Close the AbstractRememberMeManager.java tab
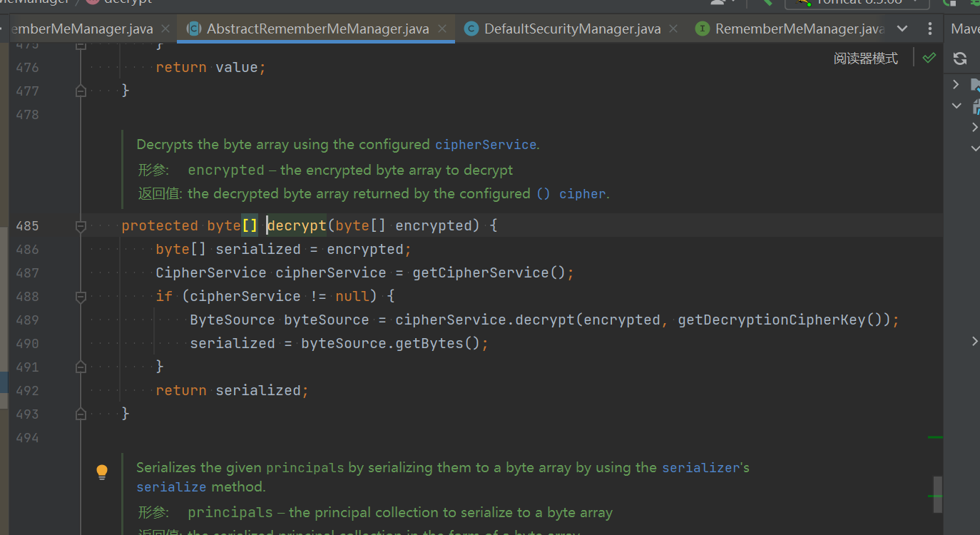 click(442, 29)
